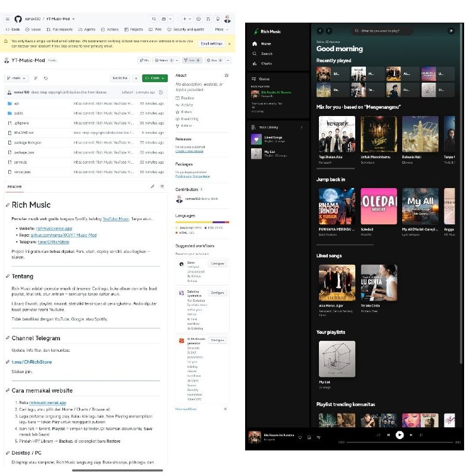Go forward in Rich Music navigation
The height and width of the screenshot is (476, 476).
tap(329, 31)
